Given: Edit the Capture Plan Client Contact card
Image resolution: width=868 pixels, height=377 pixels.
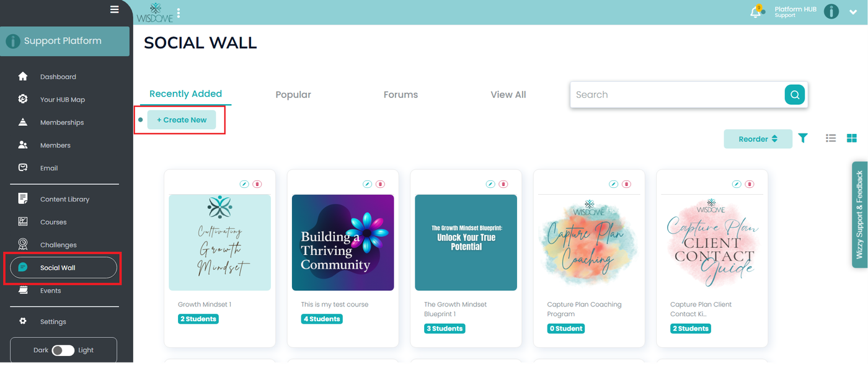Looking at the screenshot, I should tap(737, 184).
